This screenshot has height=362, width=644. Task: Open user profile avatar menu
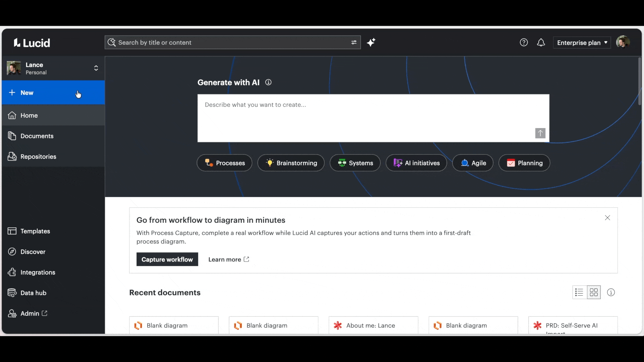[x=623, y=43]
